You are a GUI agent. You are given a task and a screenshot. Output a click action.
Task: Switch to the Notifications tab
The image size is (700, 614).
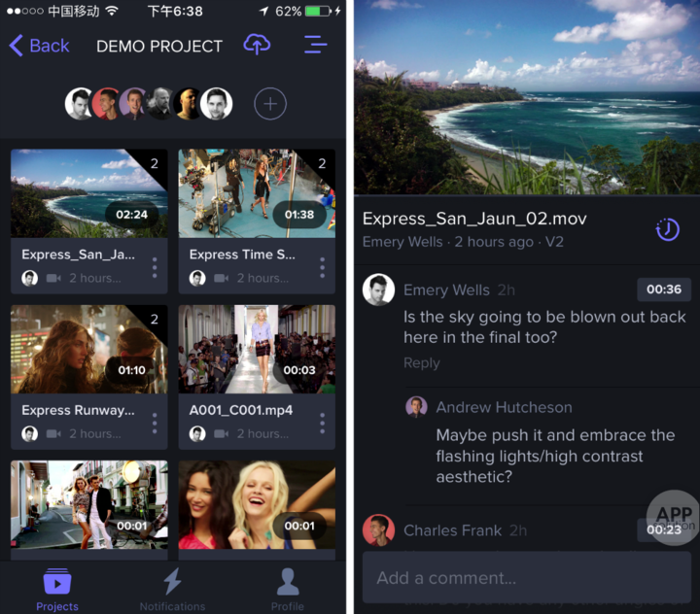[172, 590]
